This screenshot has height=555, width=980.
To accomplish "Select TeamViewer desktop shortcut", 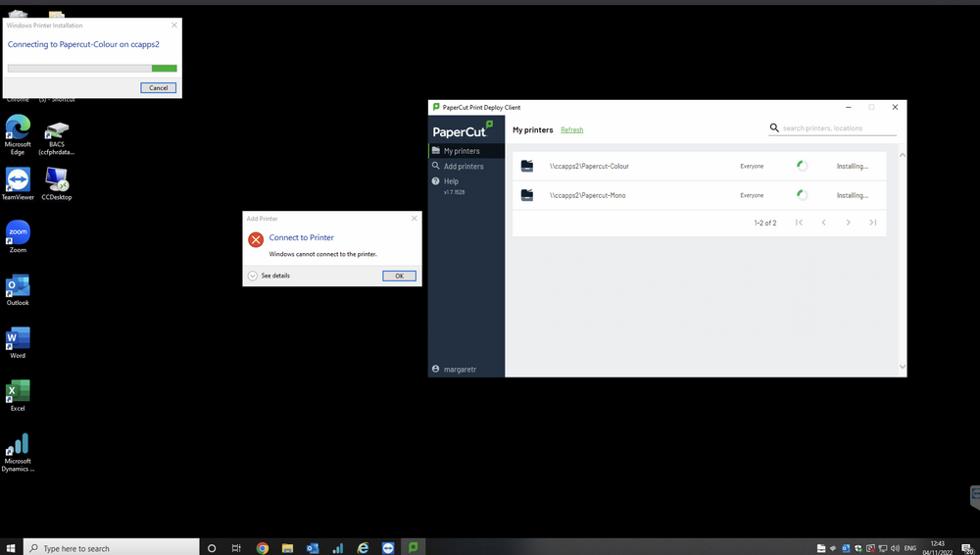I will (x=18, y=183).
